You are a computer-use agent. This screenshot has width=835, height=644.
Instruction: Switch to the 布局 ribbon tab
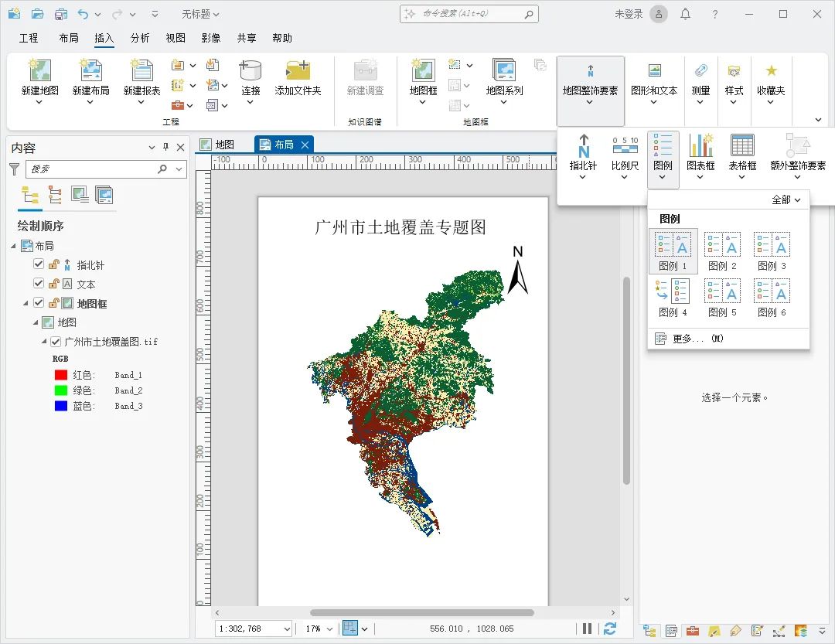point(69,38)
